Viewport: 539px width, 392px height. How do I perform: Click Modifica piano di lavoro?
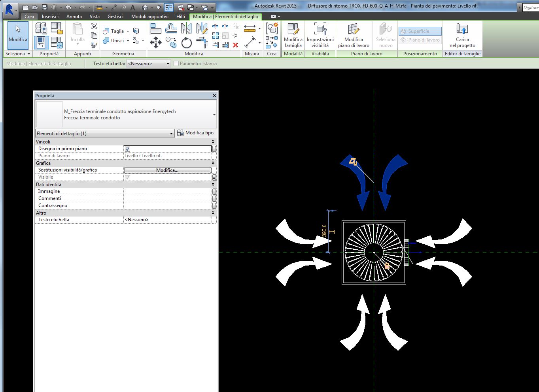coord(354,36)
